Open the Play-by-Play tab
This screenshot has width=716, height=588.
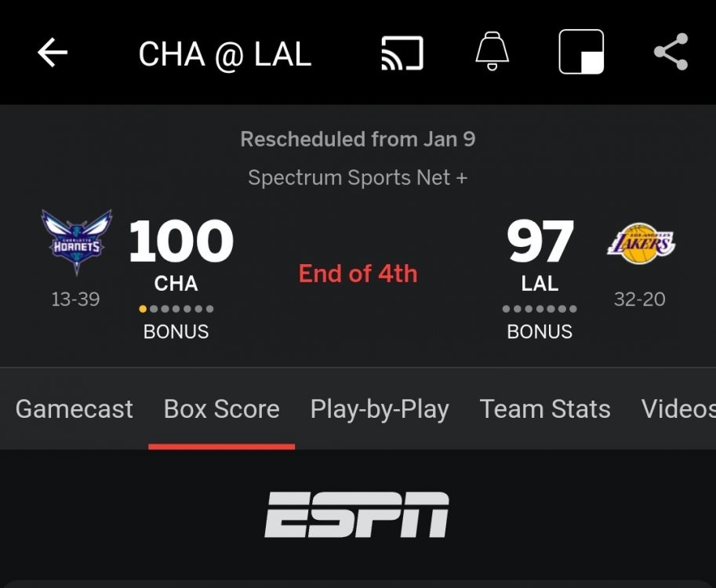(380, 408)
